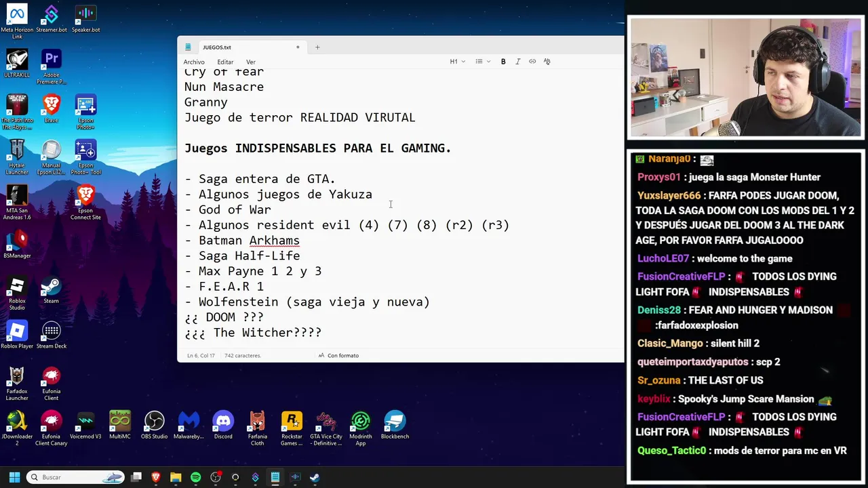
Task: Clear formatting with the Notepad toolbar icon
Action: pyautogui.click(x=547, y=62)
